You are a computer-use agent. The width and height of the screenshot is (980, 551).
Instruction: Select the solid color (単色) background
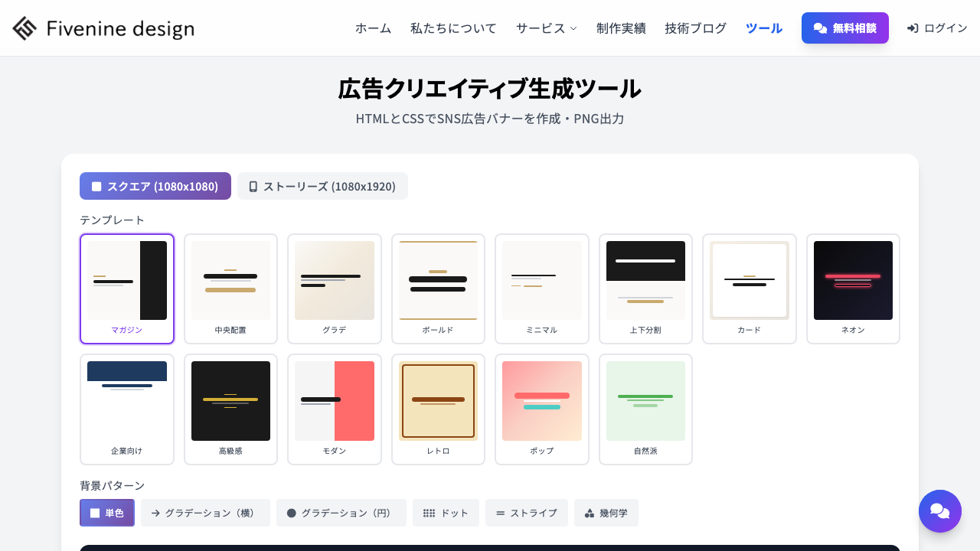pos(107,513)
